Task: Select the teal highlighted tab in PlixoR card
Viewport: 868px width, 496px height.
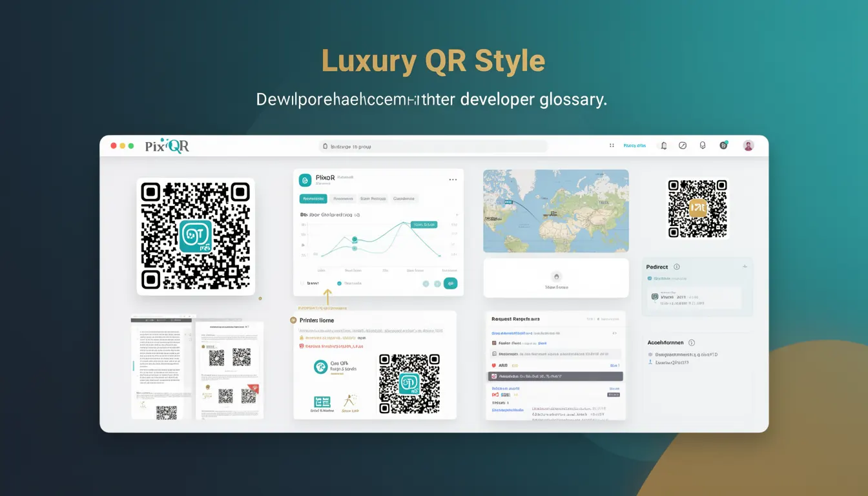Action: tap(313, 199)
